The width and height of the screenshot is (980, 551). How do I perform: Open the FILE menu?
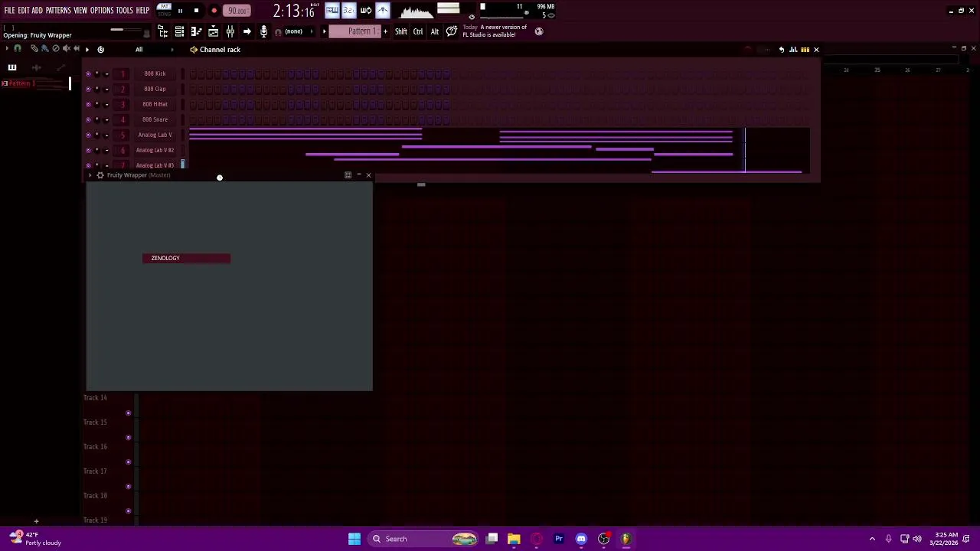[x=9, y=10]
